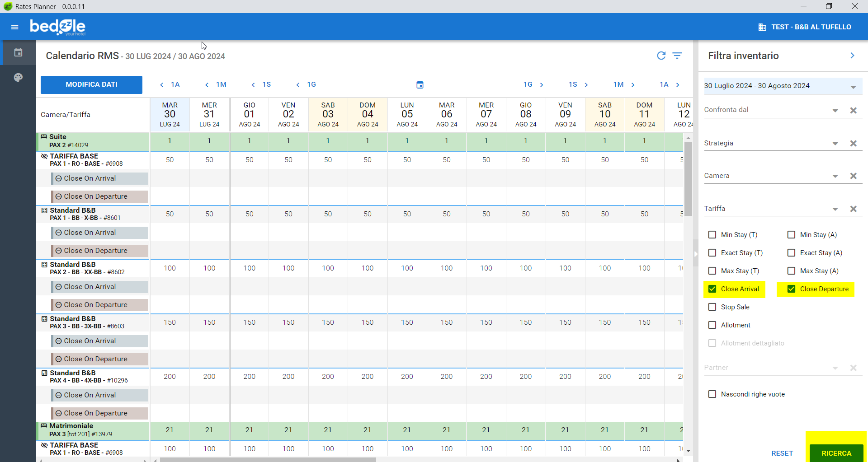Click the SAB 03 AGO 24 column header
This screenshot has height=462, width=868.
328,115
